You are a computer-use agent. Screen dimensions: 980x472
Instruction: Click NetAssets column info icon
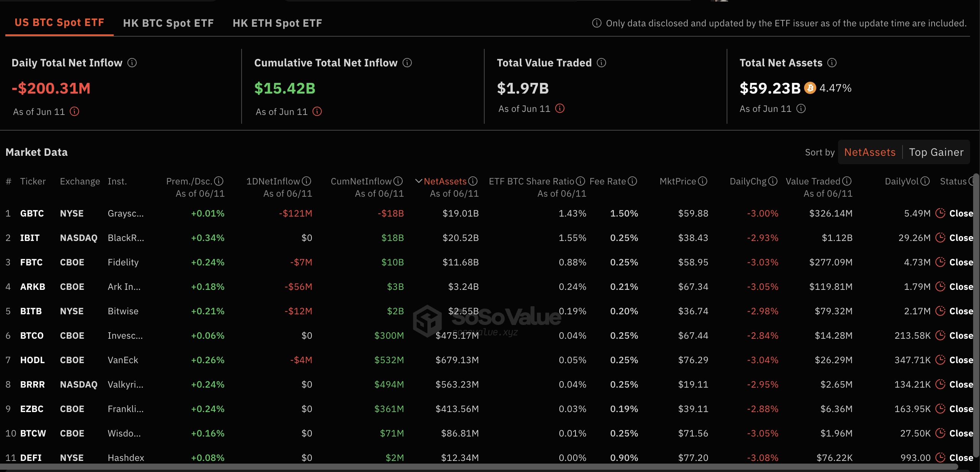pyautogui.click(x=473, y=181)
